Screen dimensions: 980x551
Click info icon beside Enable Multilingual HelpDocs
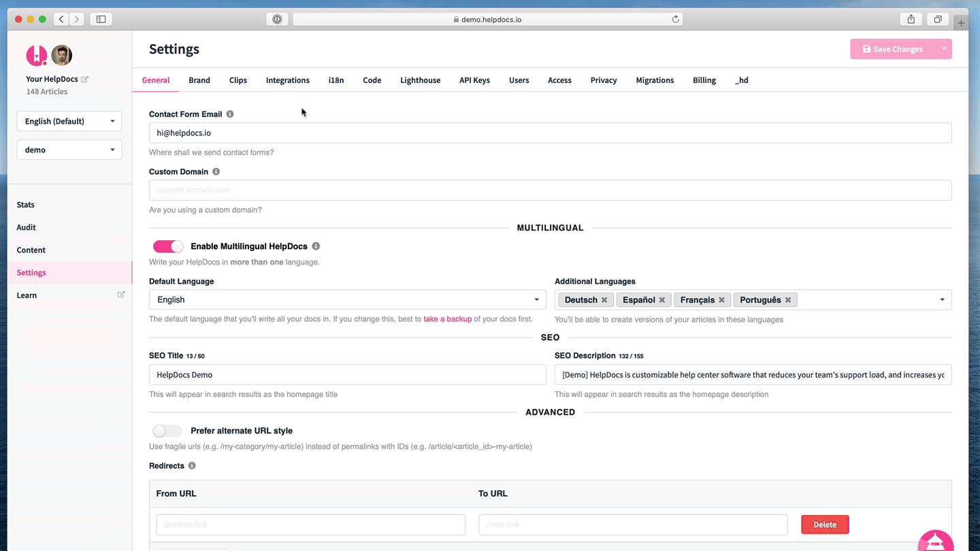click(316, 246)
